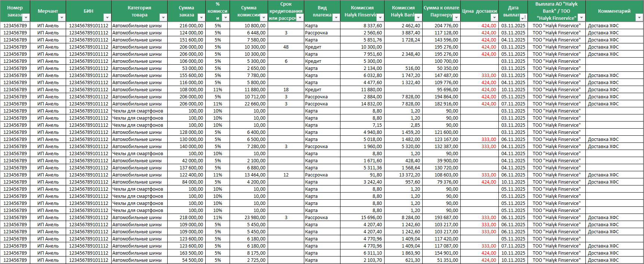Open the Мерчант column filter dropdown
Image resolution: width=644 pixels, height=264 pixels.
pos(62,18)
